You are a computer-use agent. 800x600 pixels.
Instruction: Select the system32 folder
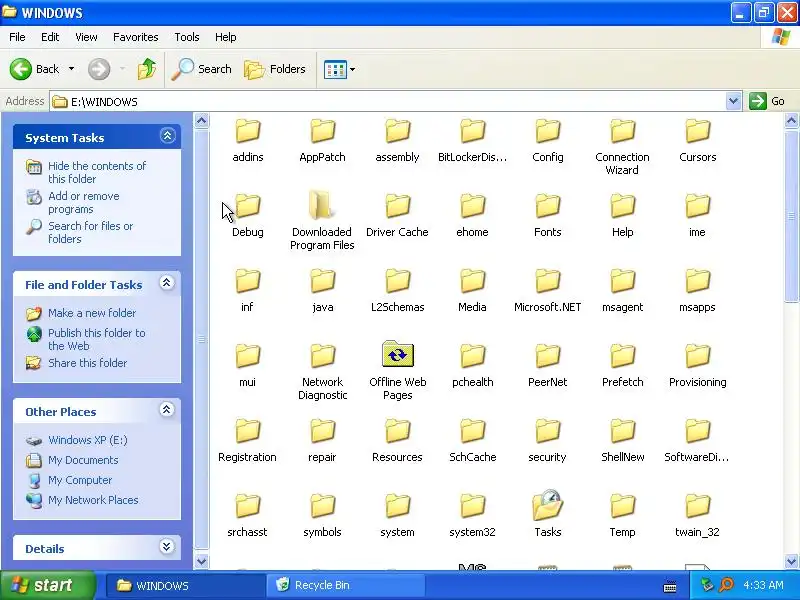click(472, 514)
